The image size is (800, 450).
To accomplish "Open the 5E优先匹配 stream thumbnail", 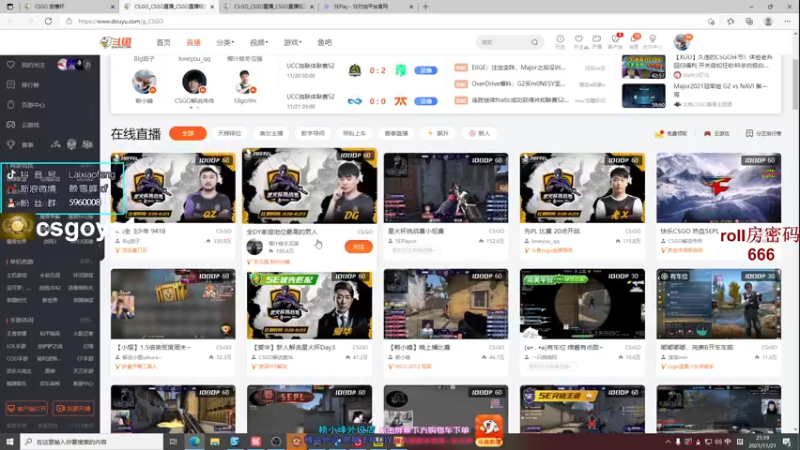I will tap(309, 304).
